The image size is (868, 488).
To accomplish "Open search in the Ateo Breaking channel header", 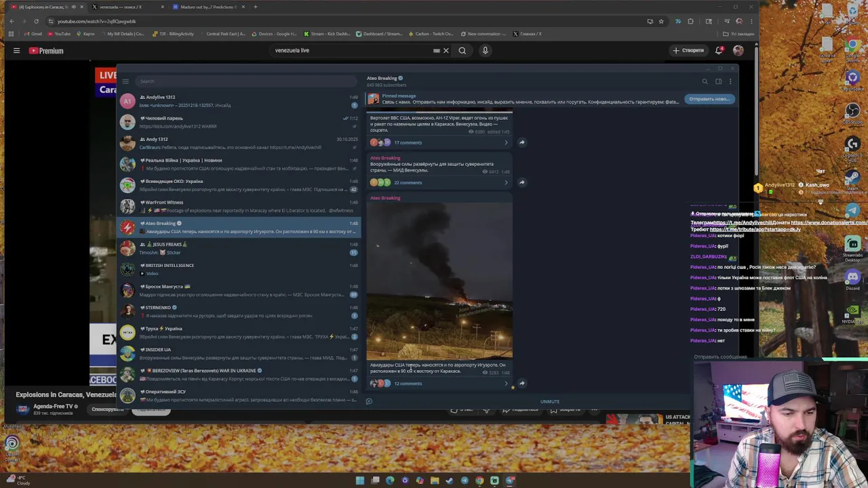I will pos(705,81).
